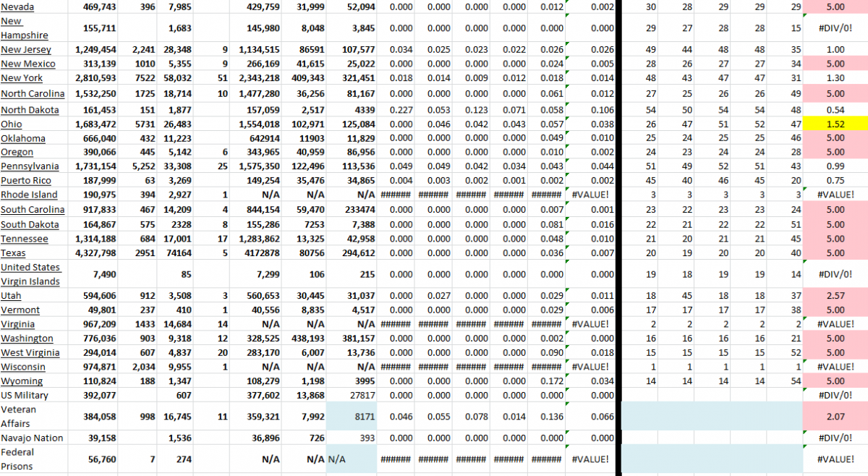Select the N/A cell in Federal Prisons row

coord(352,459)
